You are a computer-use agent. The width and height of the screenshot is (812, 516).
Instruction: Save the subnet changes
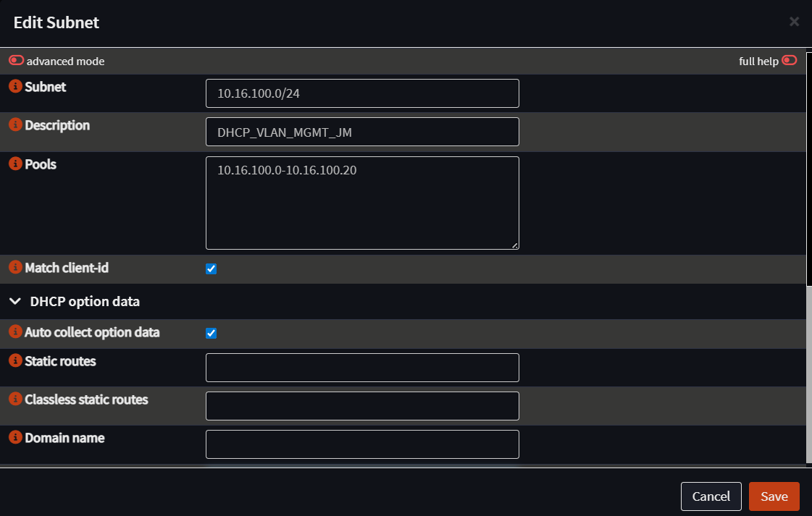point(774,496)
